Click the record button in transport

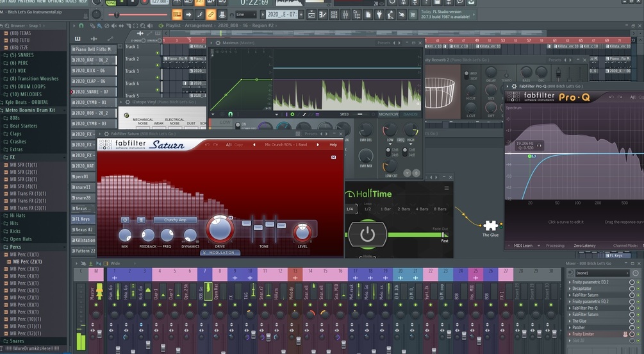click(144, 2)
